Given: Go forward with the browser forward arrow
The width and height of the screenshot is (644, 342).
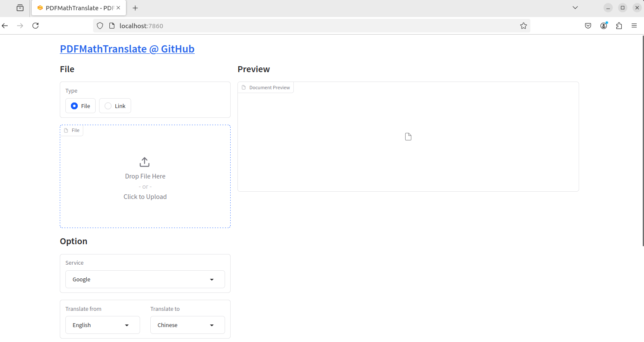Looking at the screenshot, I should tap(20, 26).
